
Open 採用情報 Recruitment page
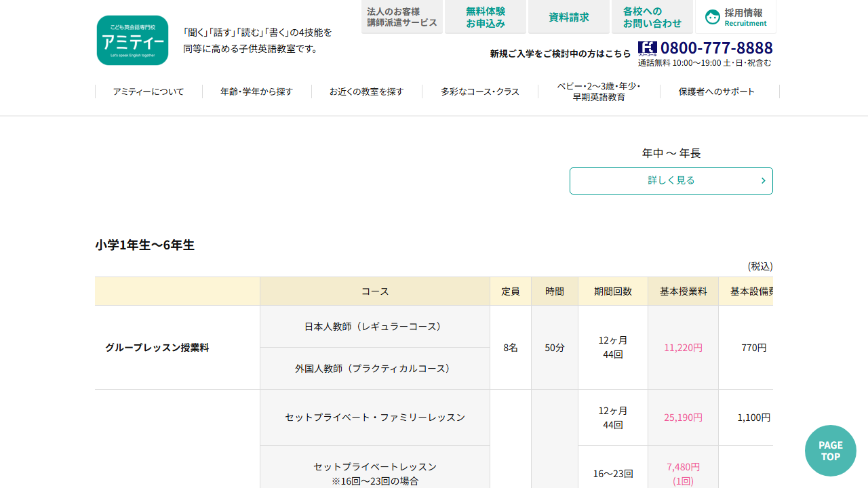point(736,17)
